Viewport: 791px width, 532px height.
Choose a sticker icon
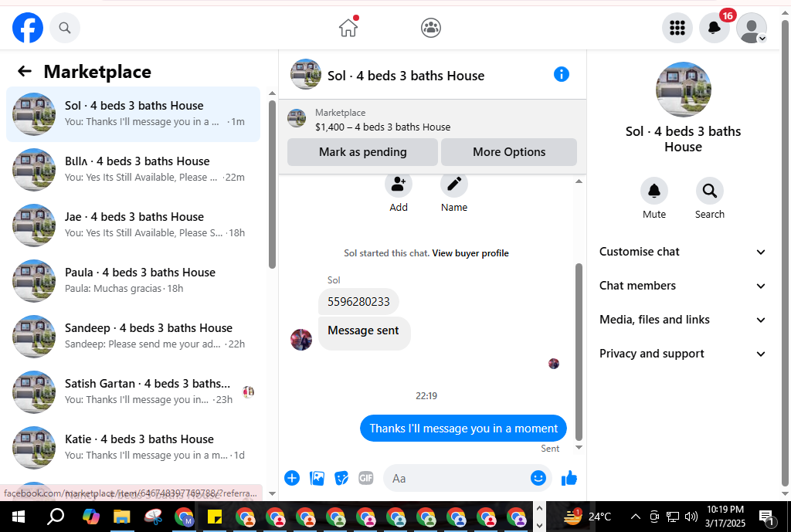(x=341, y=478)
